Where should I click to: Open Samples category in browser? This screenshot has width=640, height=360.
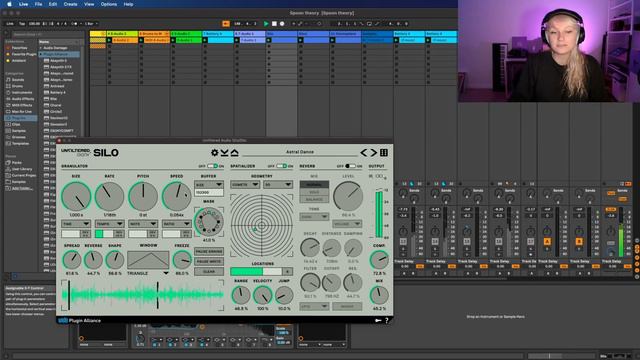coord(16,131)
